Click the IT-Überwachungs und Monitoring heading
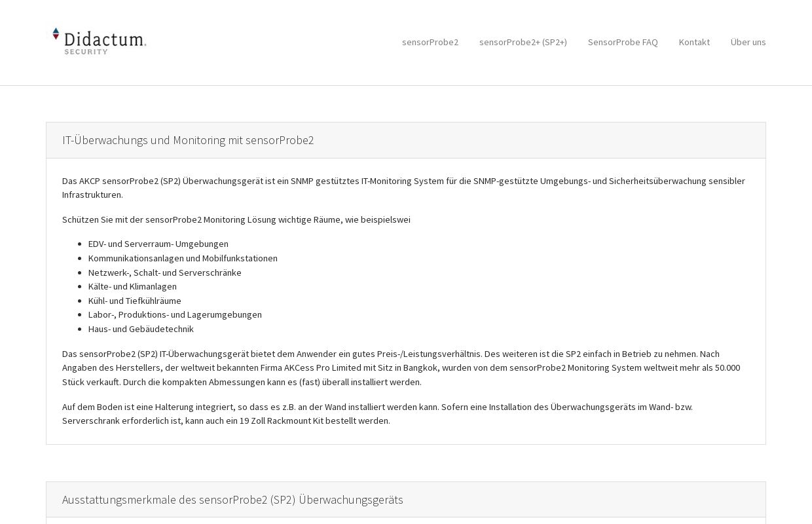 pyautogui.click(x=188, y=140)
